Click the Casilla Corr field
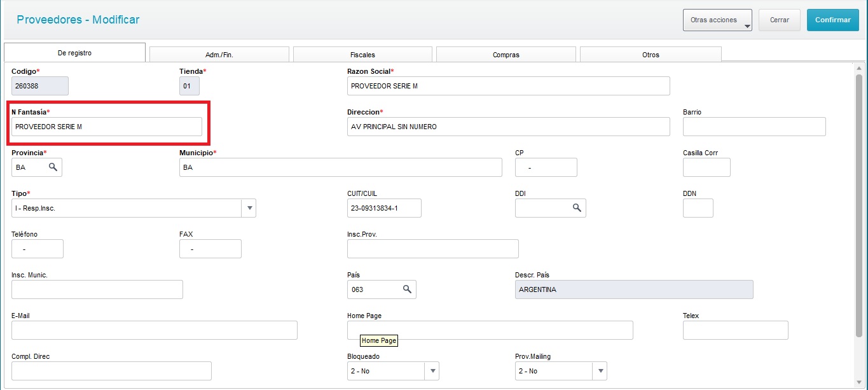Viewport: 868px width, 390px height. [x=706, y=167]
